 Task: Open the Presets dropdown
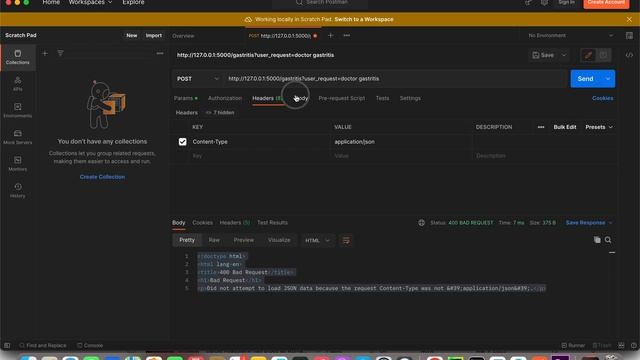tap(599, 127)
